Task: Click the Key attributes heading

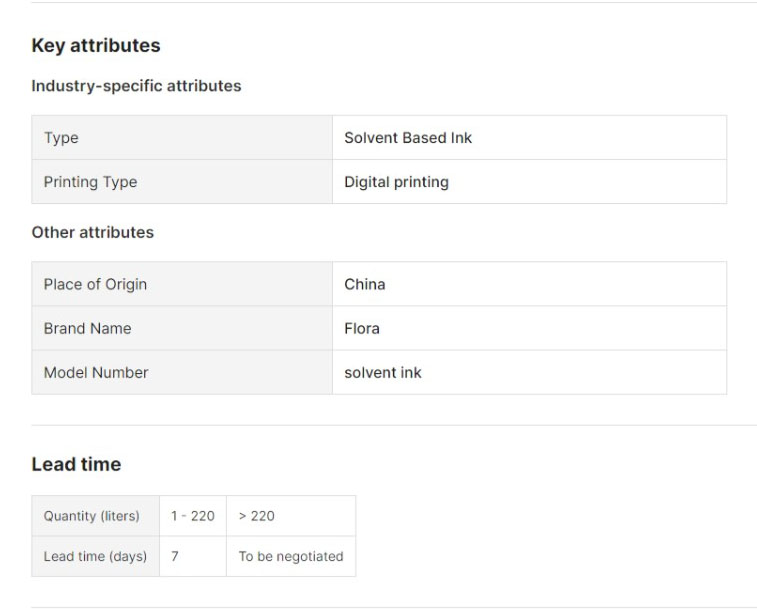Action: click(96, 46)
